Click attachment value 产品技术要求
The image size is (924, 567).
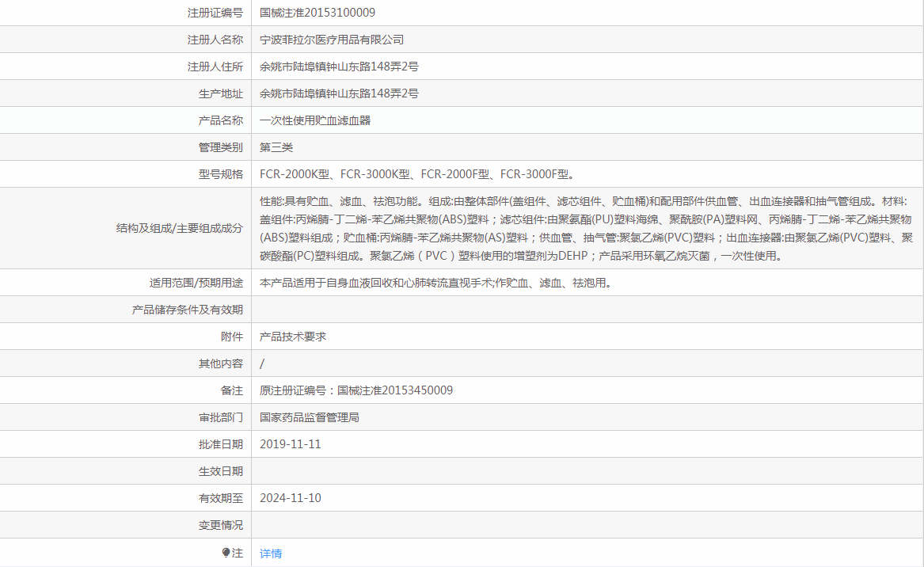coord(293,337)
